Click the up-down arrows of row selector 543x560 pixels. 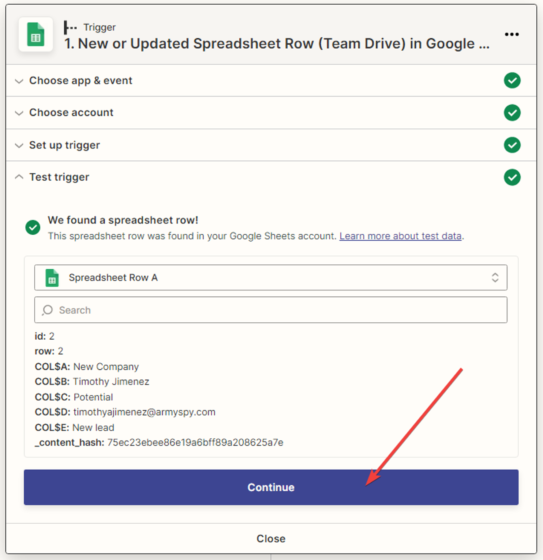(495, 278)
